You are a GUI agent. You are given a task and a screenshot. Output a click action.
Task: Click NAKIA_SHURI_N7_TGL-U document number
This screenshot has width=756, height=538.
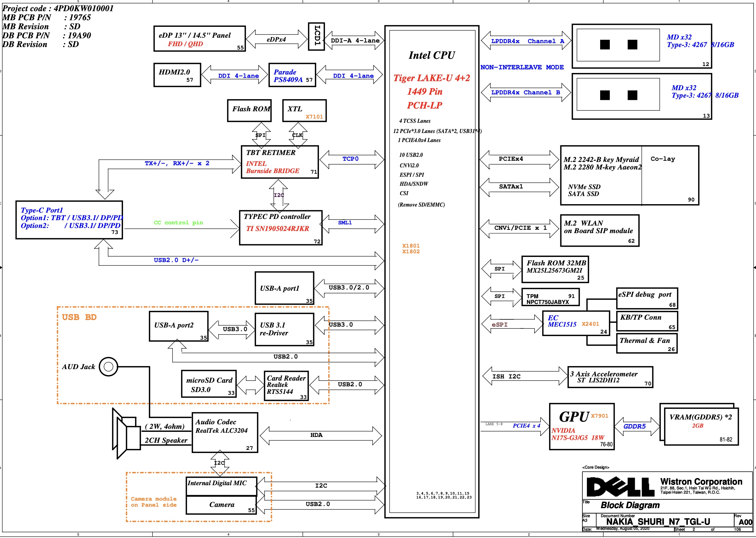[x=658, y=522]
